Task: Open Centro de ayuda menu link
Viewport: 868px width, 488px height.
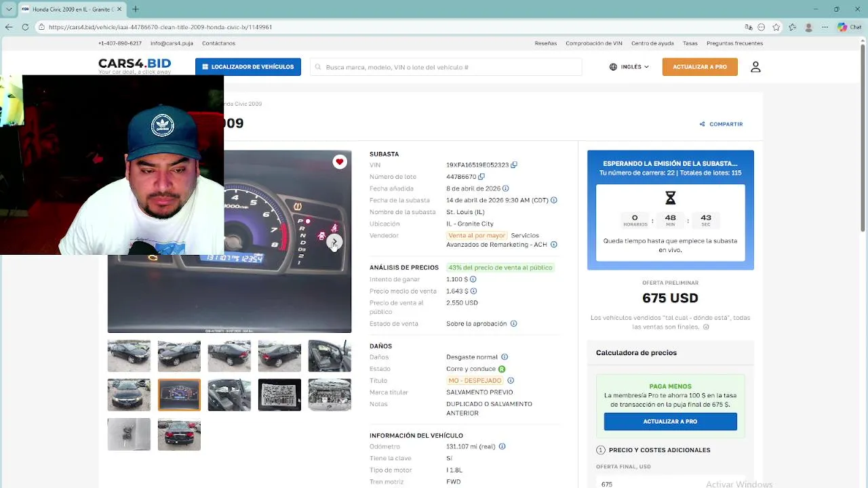Action: coord(652,43)
